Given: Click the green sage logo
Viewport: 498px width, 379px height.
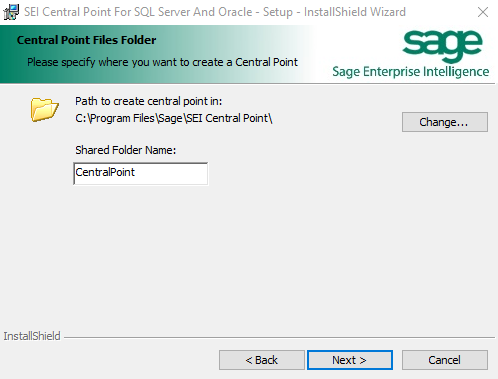Looking at the screenshot, I should [442, 46].
